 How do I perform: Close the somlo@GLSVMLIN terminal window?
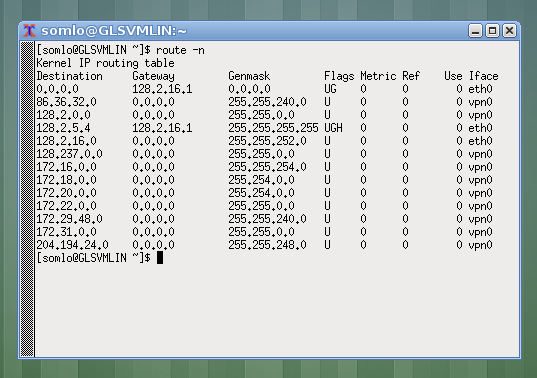pyautogui.click(x=510, y=31)
